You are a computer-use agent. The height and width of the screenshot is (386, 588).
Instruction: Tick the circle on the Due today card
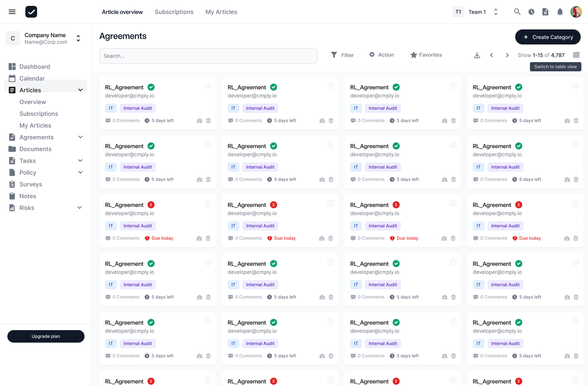coord(208,203)
